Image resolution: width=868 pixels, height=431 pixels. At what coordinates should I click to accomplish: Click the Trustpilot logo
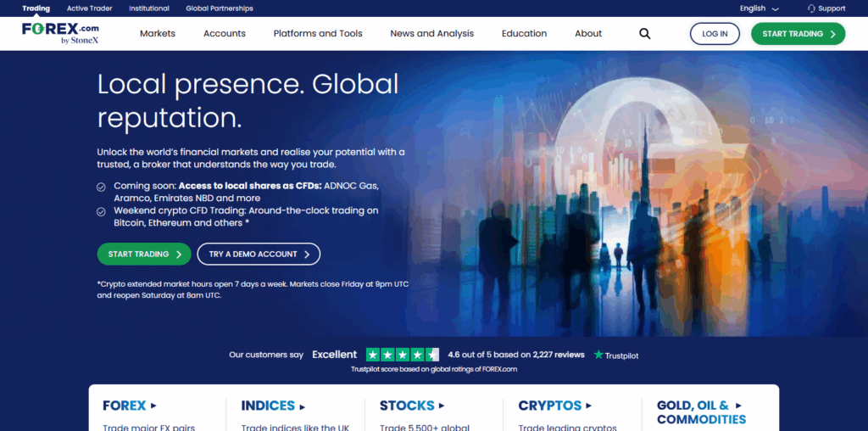pyautogui.click(x=615, y=355)
